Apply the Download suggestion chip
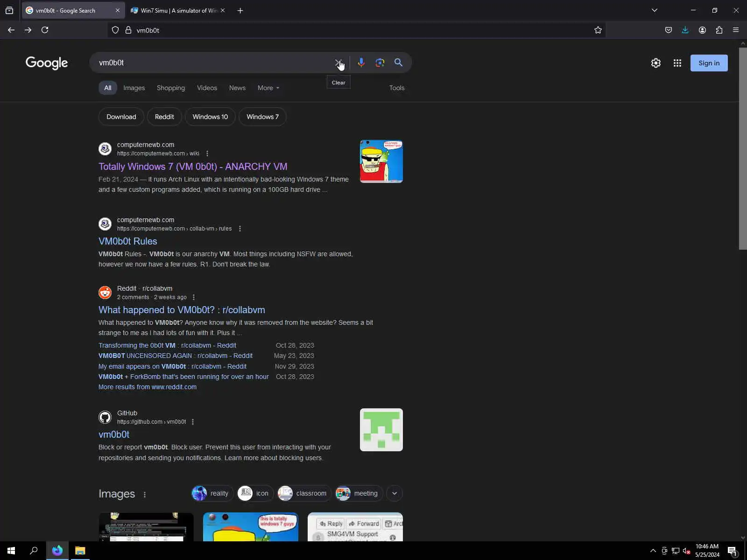747x560 pixels. (x=121, y=117)
